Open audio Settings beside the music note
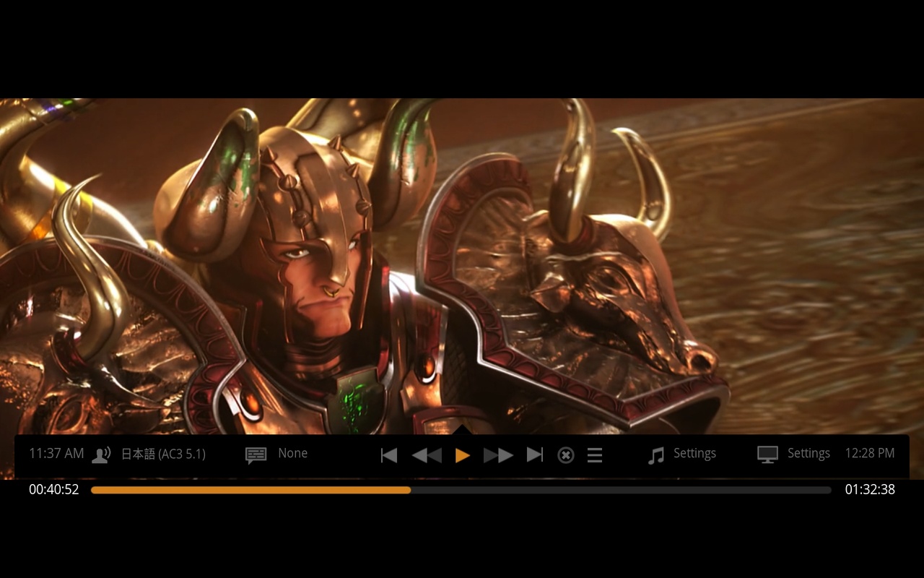This screenshot has height=578, width=924. pyautogui.click(x=694, y=453)
